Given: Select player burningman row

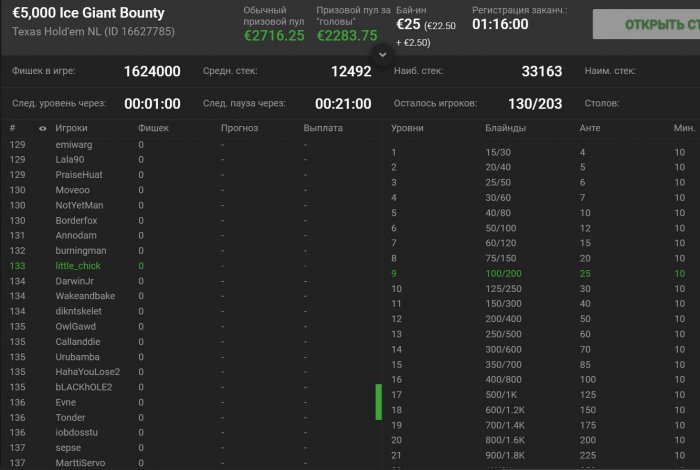Looking at the screenshot, I should click(192, 250).
